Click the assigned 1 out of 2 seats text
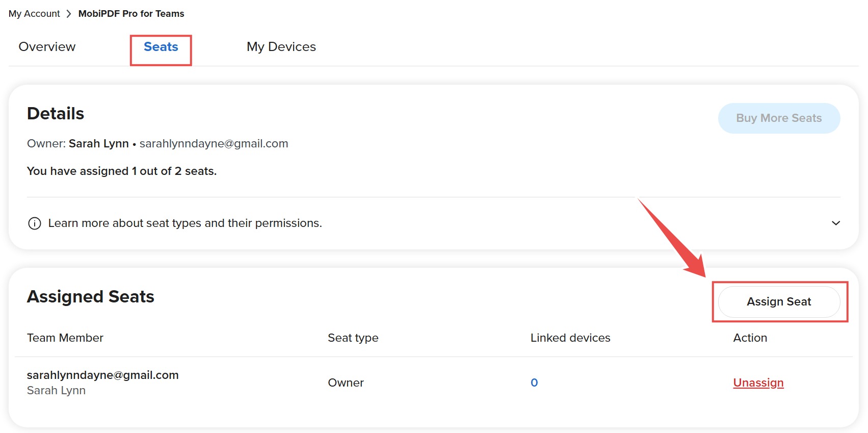This screenshot has height=433, width=868. (x=122, y=171)
